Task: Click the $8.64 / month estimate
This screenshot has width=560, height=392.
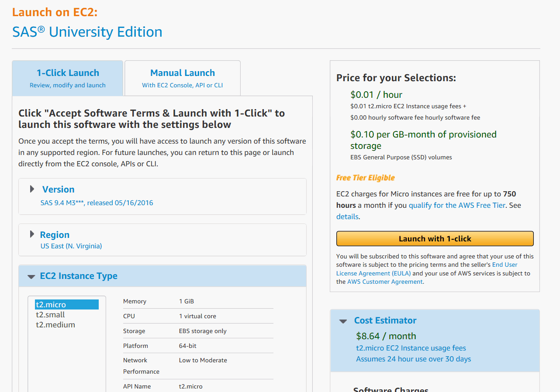Action: (386, 336)
